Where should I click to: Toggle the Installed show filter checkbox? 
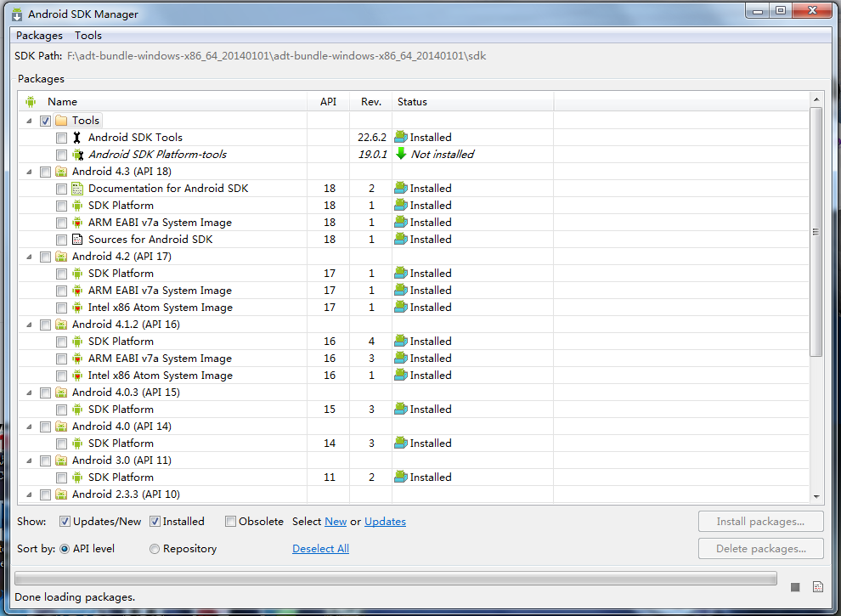coord(155,521)
